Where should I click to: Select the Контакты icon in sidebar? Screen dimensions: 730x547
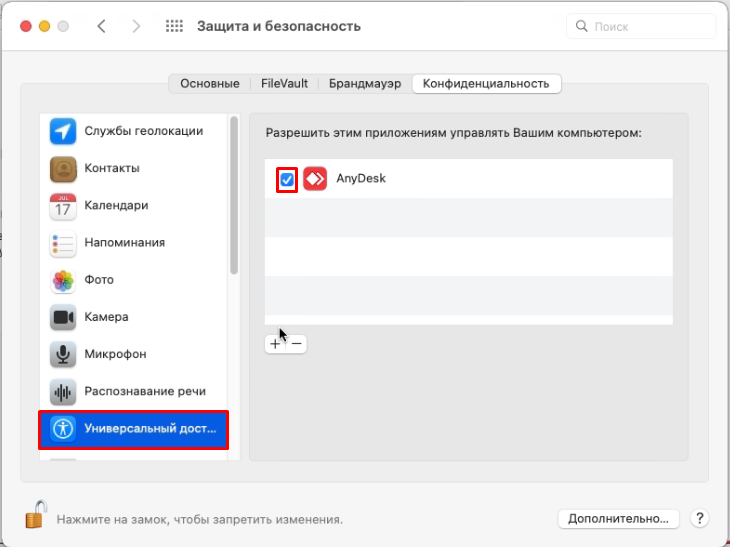pos(63,168)
